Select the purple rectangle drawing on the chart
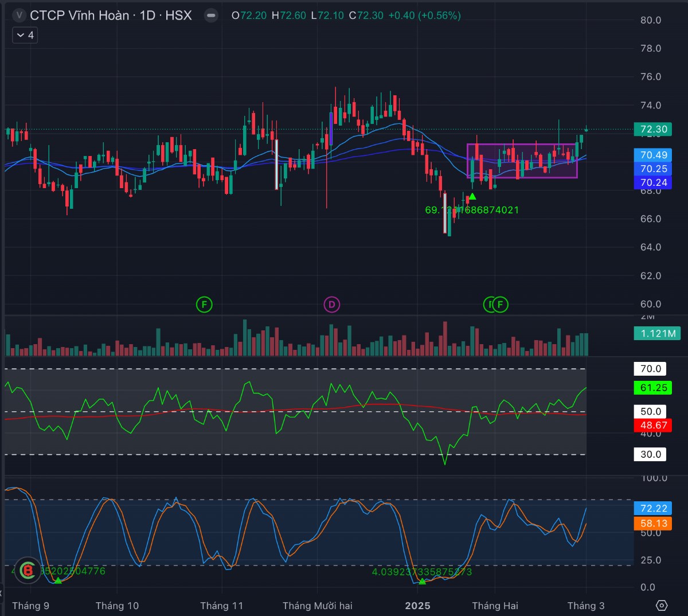The width and height of the screenshot is (688, 616). (x=522, y=145)
